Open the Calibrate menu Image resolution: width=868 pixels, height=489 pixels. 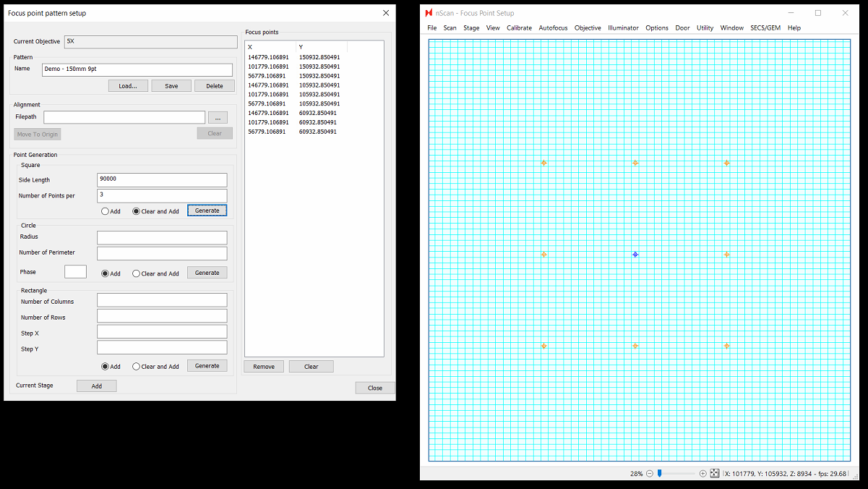(x=519, y=28)
